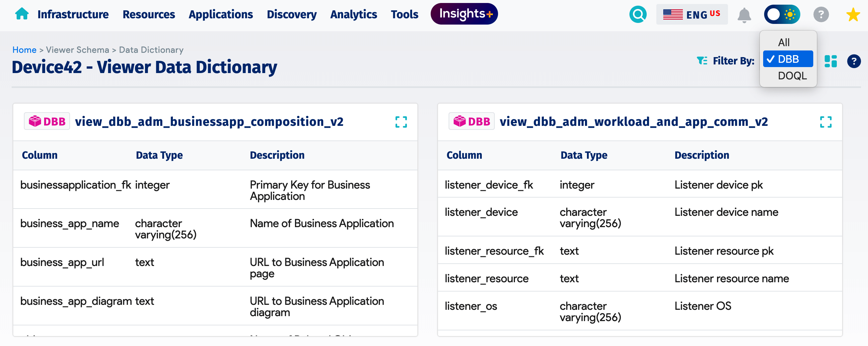Select listener_os column cell
This screenshot has height=346, width=868.
click(x=471, y=306)
